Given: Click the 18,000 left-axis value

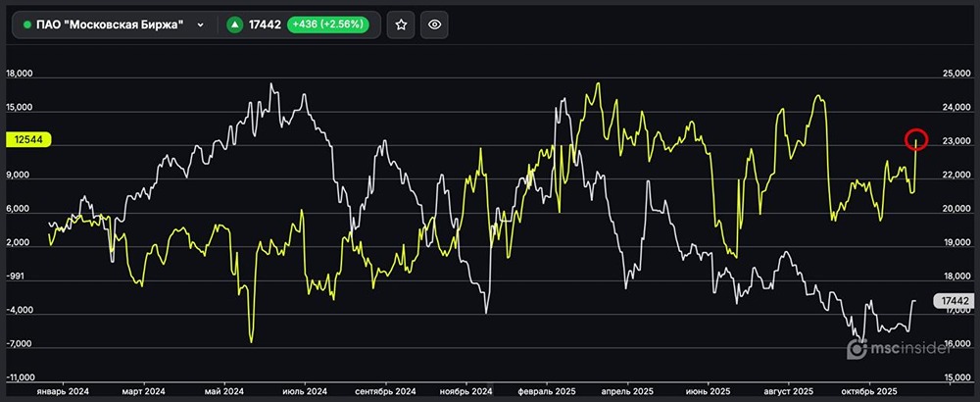Looking at the screenshot, I should coord(20,74).
